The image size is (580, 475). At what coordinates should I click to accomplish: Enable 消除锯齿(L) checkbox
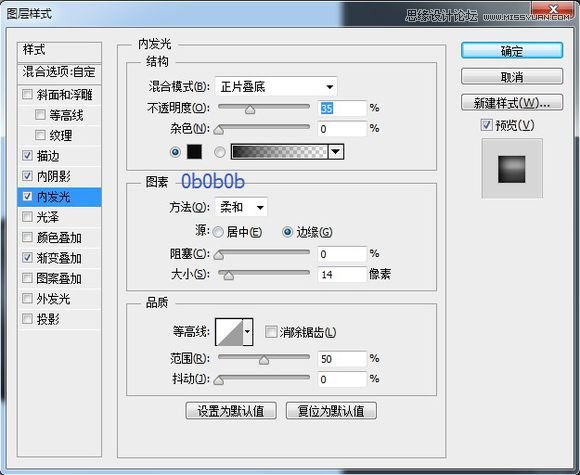coord(271,331)
